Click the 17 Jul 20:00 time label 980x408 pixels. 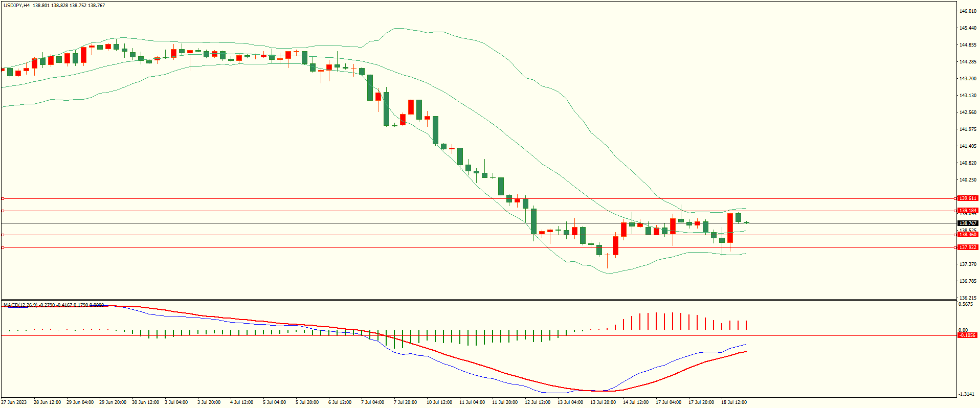coord(701,402)
